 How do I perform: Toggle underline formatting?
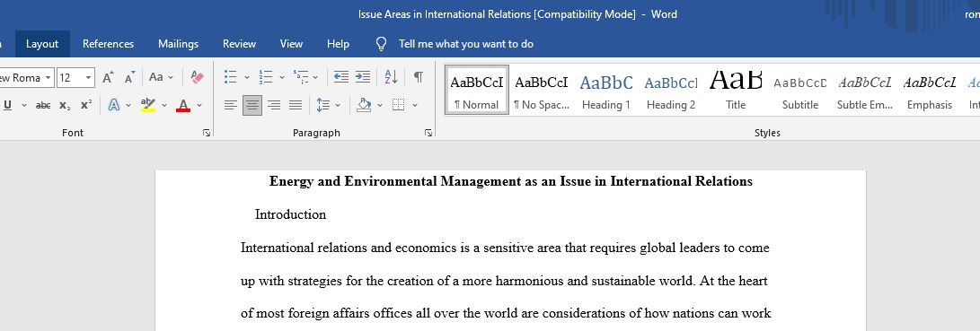click(x=8, y=105)
